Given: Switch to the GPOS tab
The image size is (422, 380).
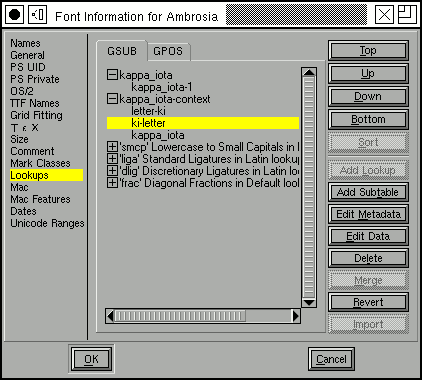Looking at the screenshot, I should point(168,51).
